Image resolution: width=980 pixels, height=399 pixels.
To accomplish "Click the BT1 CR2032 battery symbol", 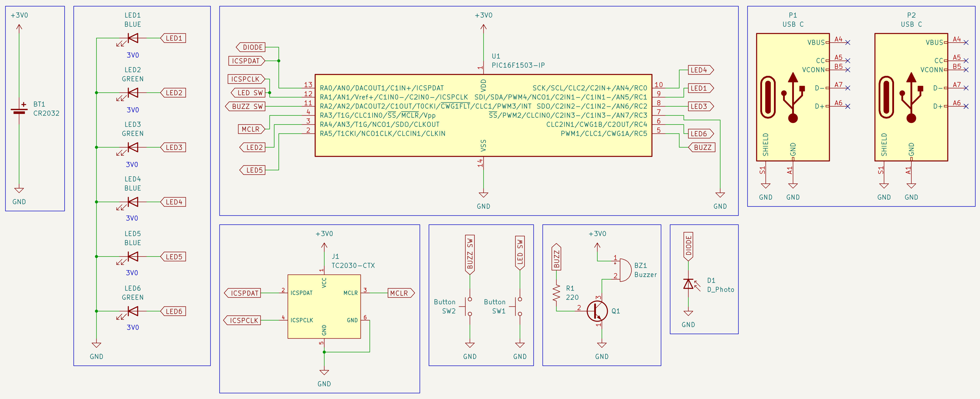I will coord(19,111).
